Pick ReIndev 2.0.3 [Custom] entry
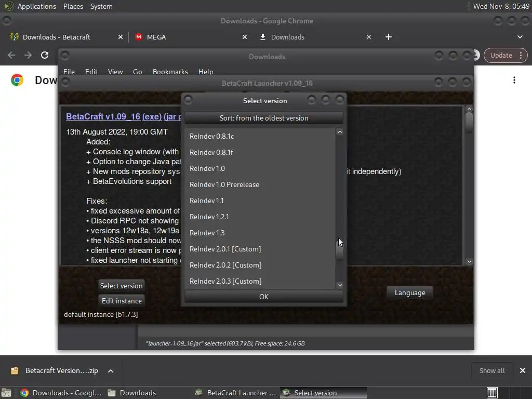Viewport: 532px width, 399px height. (x=260, y=281)
